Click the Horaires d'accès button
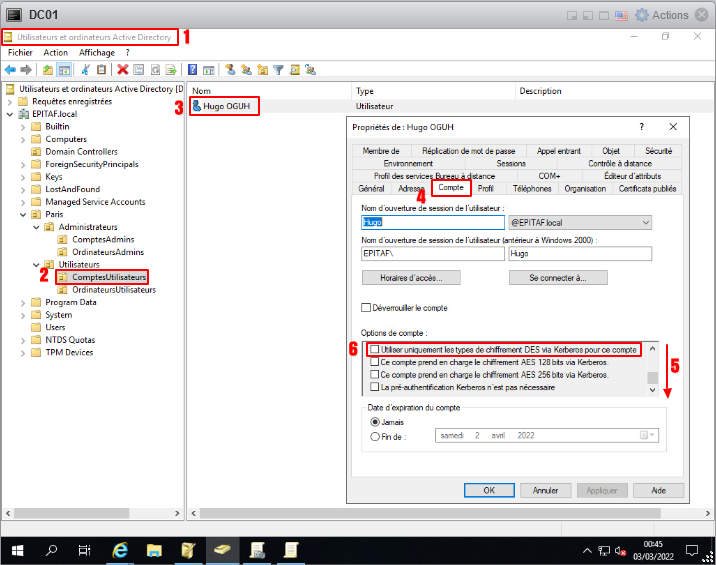 pos(410,278)
